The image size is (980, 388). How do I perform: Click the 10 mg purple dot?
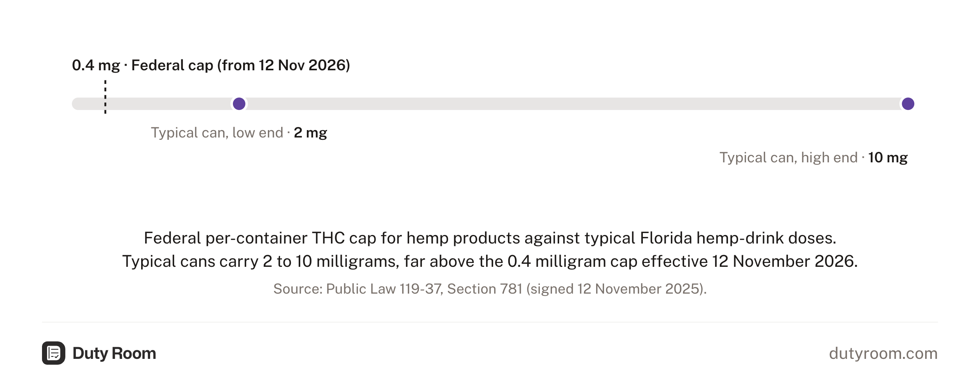pos(908,104)
